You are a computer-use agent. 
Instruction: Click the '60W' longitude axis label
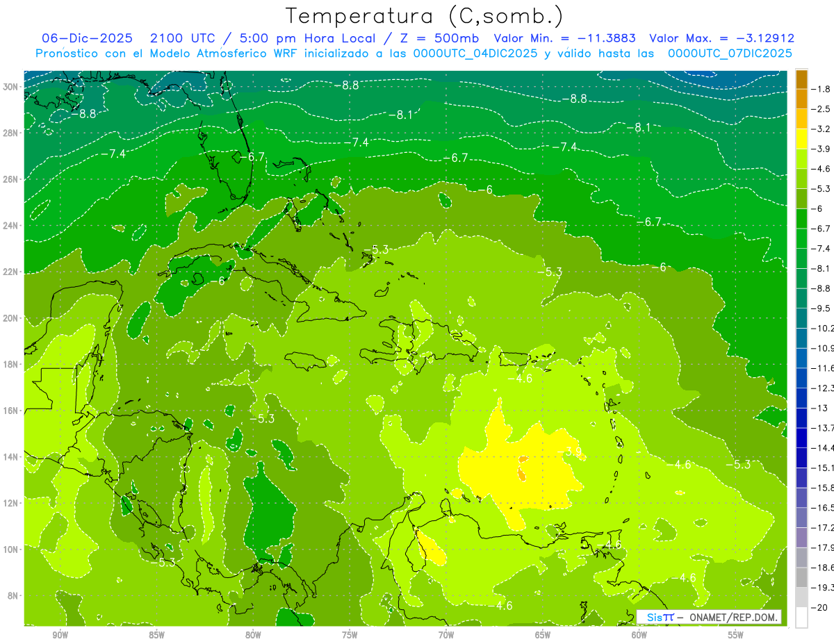tap(639, 635)
